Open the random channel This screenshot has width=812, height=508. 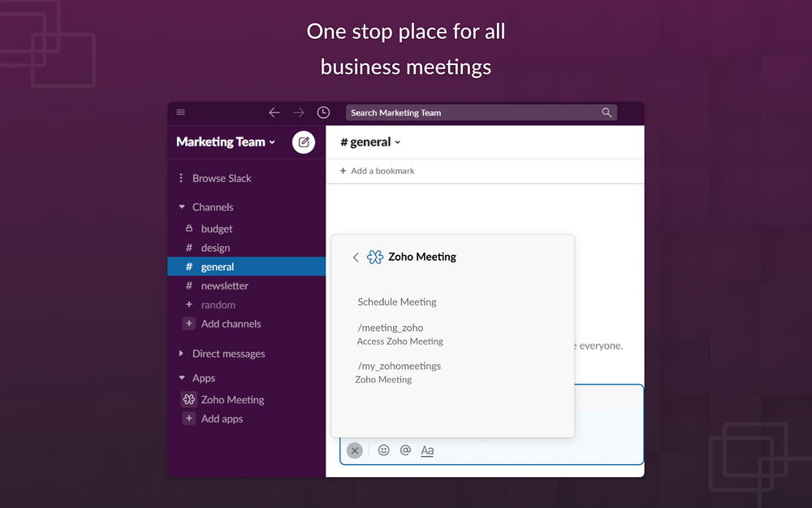point(218,305)
